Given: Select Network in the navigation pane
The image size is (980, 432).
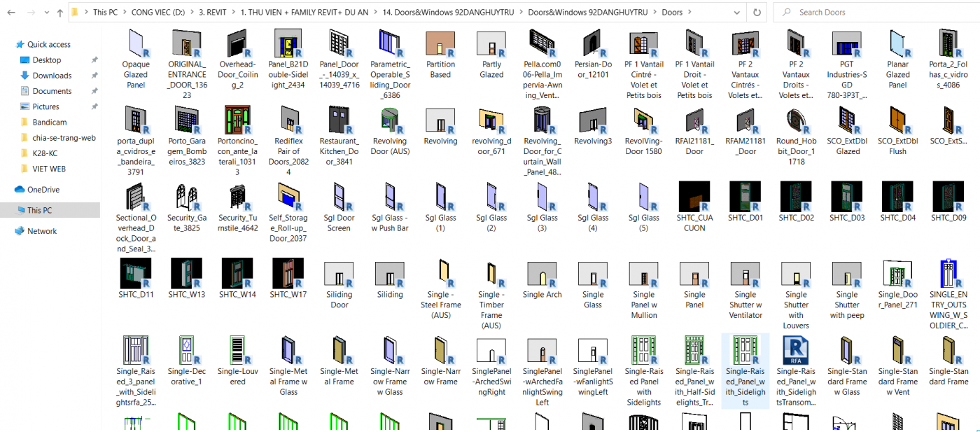Looking at the screenshot, I should pyautogui.click(x=41, y=231).
